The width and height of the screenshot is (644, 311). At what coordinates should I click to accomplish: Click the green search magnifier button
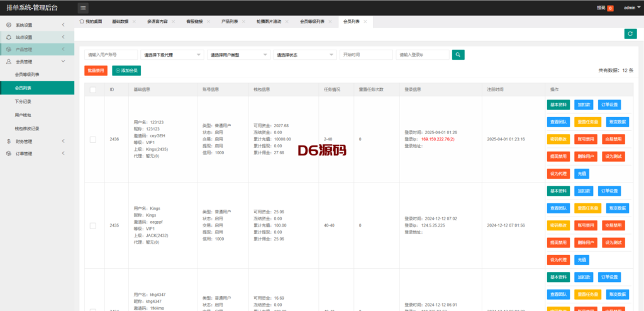[458, 55]
